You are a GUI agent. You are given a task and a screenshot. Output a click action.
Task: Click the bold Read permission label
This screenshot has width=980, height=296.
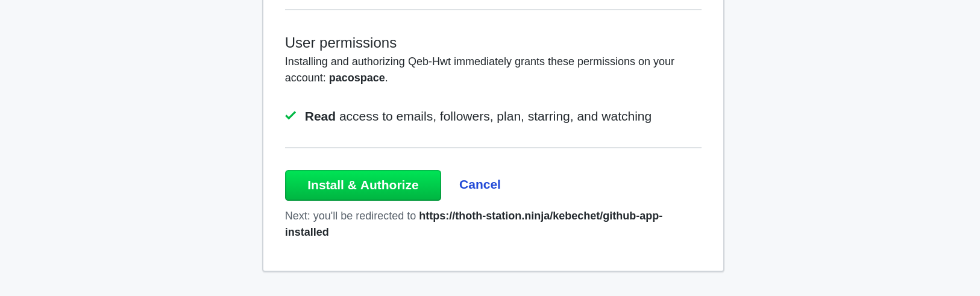point(320,116)
